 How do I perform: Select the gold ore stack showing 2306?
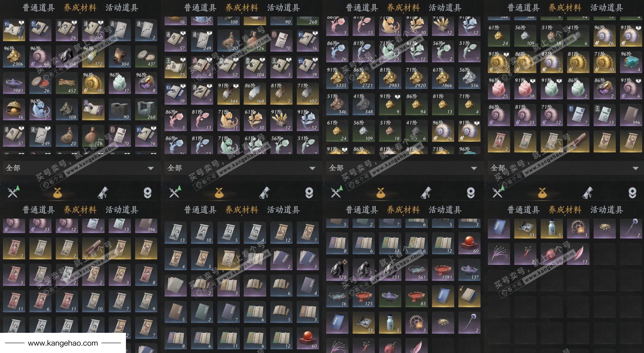click(14, 57)
